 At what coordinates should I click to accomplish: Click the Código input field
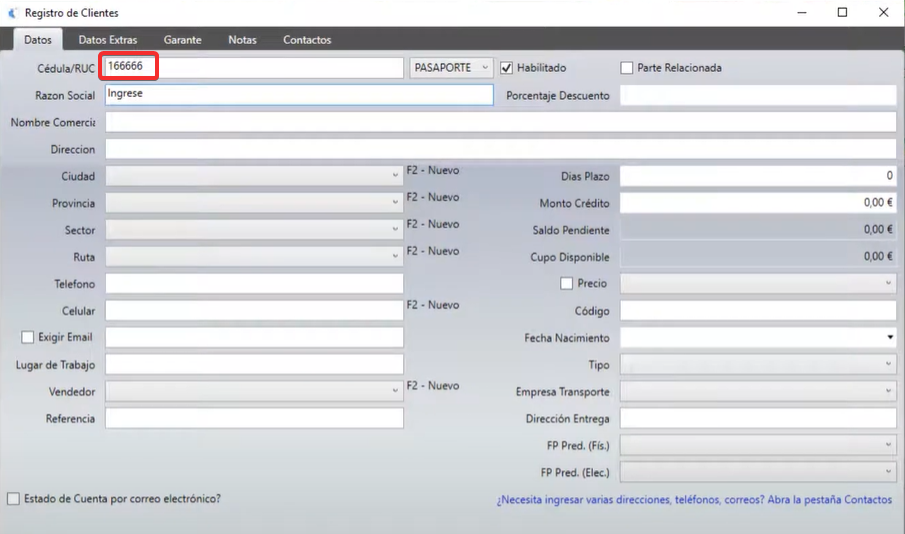[x=758, y=311]
